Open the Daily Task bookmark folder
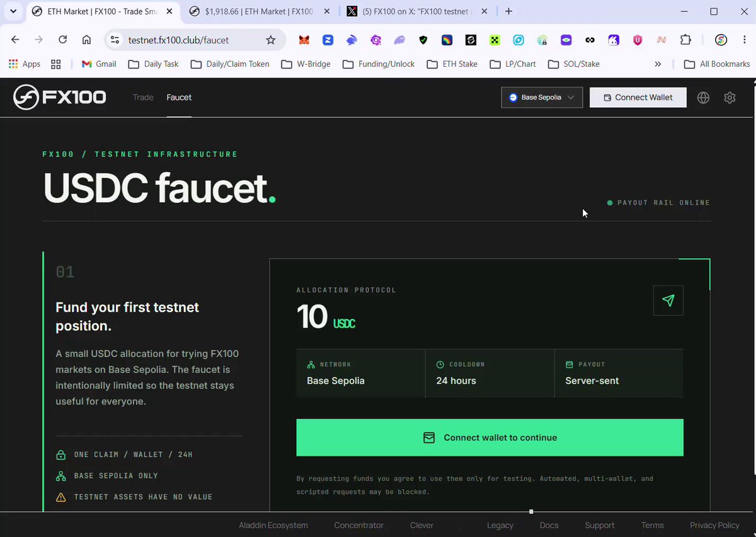Image resolution: width=756 pixels, height=537 pixels. coord(152,64)
